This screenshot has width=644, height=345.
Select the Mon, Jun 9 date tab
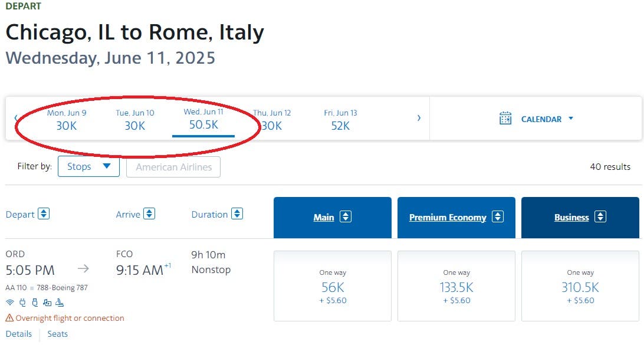click(x=67, y=120)
